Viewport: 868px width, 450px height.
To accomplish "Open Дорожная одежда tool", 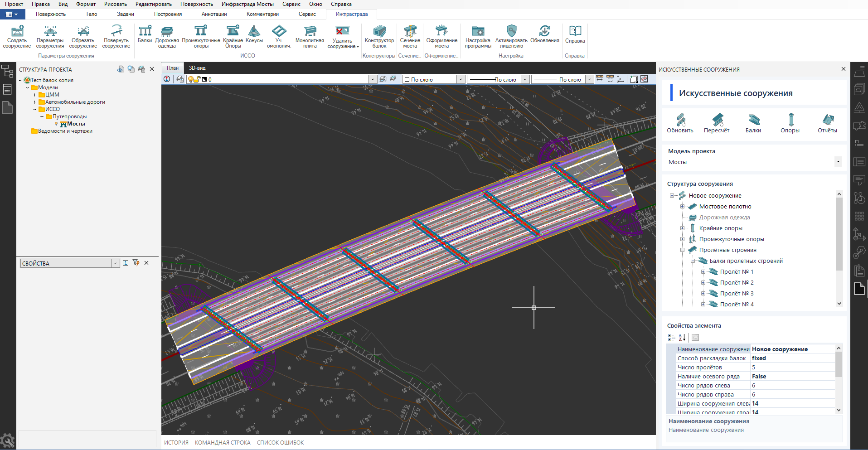I will point(167,37).
